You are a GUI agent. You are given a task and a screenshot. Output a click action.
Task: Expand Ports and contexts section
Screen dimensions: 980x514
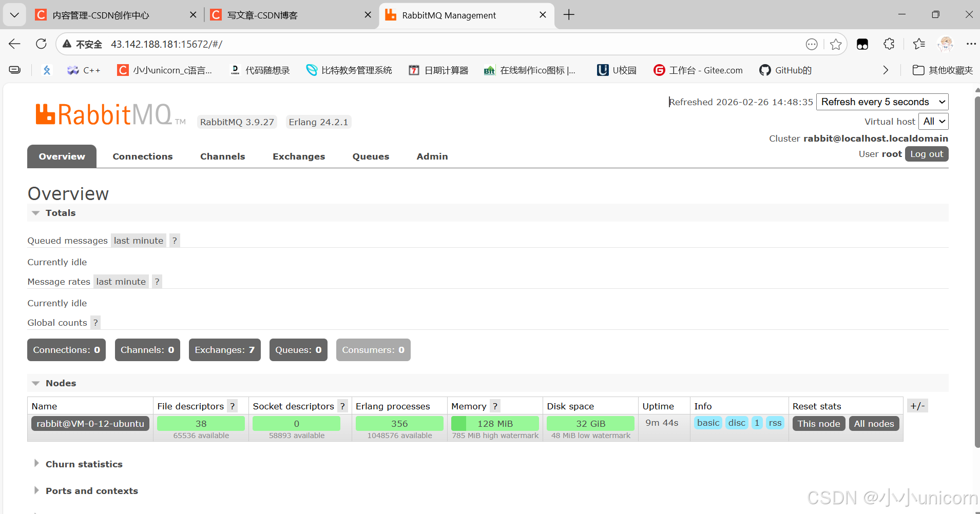pyautogui.click(x=86, y=491)
